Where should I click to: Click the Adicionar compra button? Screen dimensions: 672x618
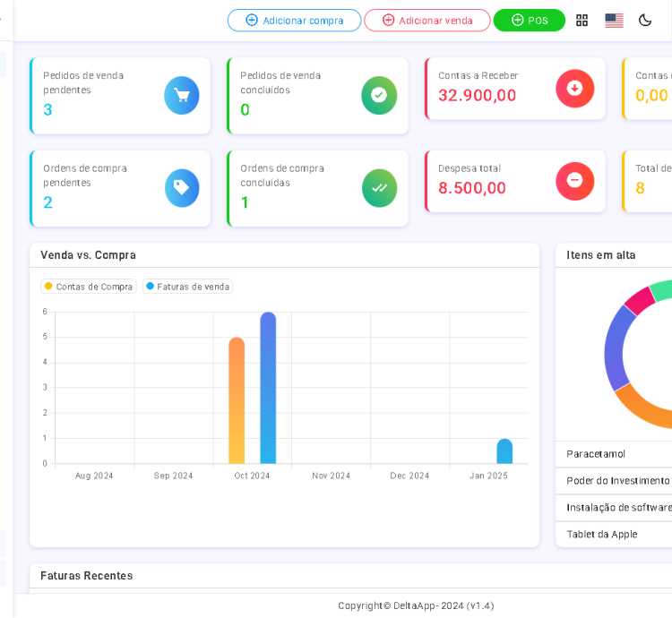pyautogui.click(x=294, y=21)
